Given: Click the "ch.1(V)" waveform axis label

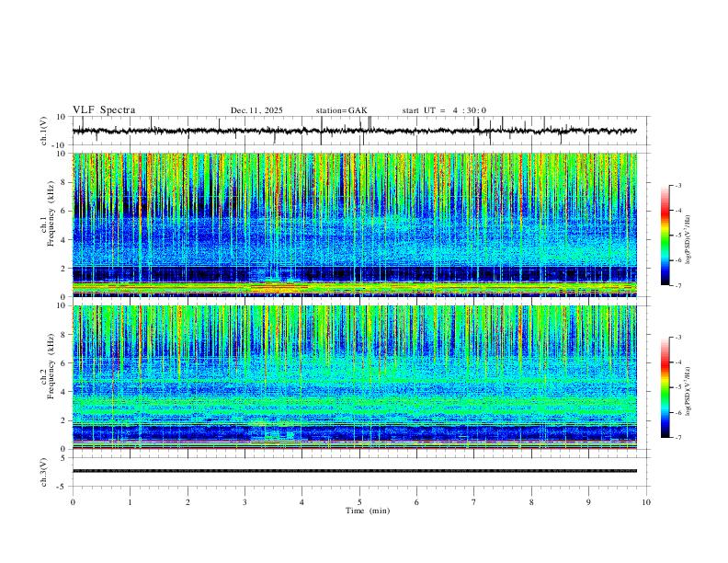Looking at the screenshot, I should [44, 131].
